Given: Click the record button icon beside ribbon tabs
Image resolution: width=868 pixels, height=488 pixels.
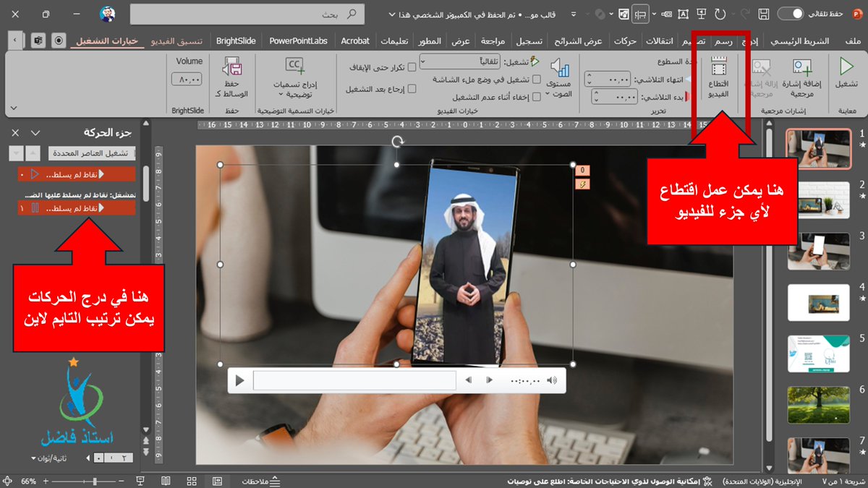Looking at the screenshot, I should [x=59, y=40].
